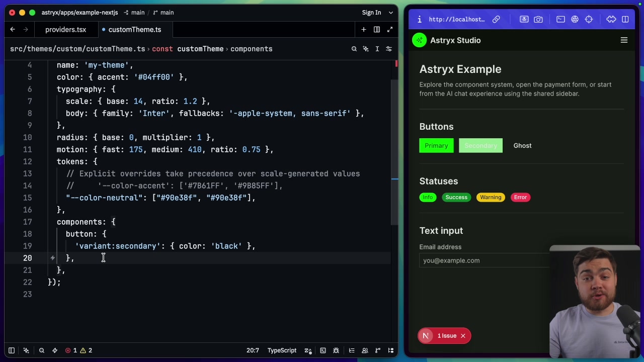Image resolution: width=644 pixels, height=362 pixels.
Task: Open diagnostics showing 1 error 2 warnings
Action: (78, 350)
